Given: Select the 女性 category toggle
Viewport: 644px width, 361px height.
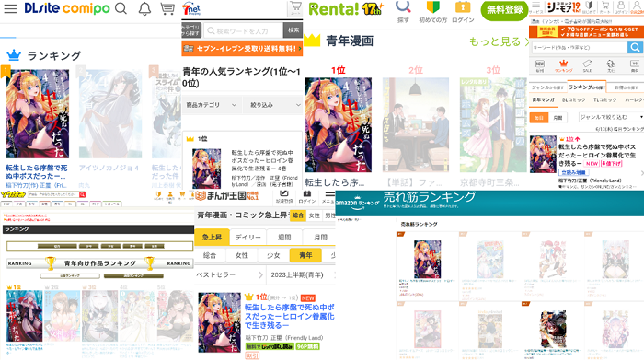Looking at the screenshot, I should 241,255.
